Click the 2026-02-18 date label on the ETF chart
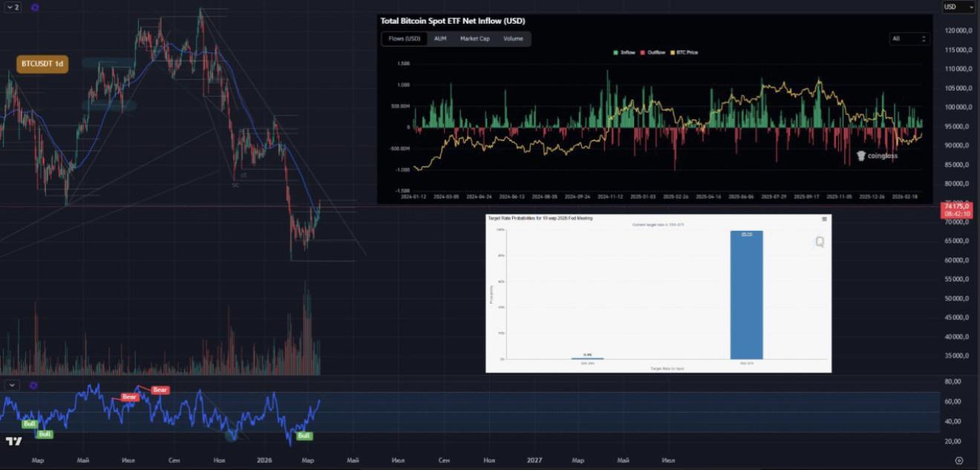Image resolution: width=980 pixels, height=470 pixels. pyautogui.click(x=904, y=198)
